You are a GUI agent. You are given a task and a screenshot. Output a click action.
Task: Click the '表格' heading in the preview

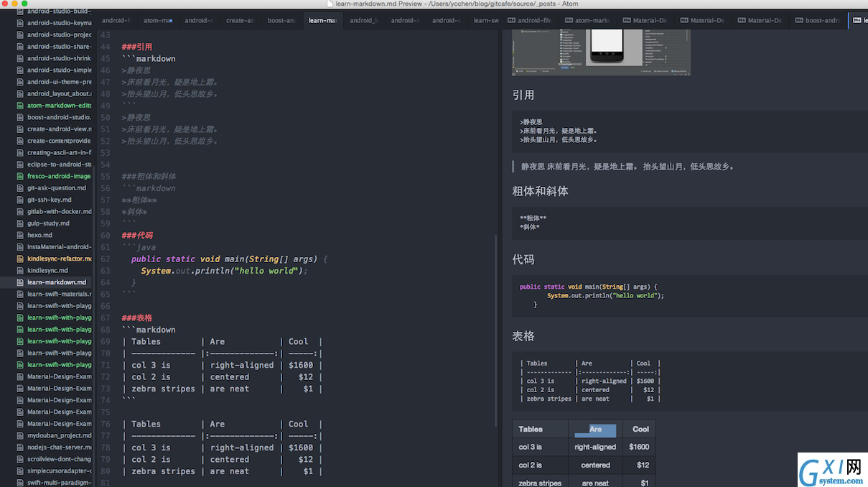[523, 336]
